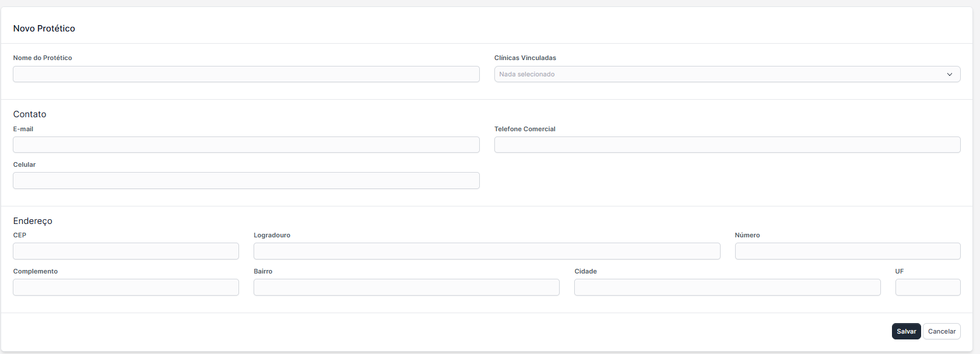The width and height of the screenshot is (980, 354).
Task: Click the 'Clínicas Vinculadas' label text
Action: tap(525, 58)
